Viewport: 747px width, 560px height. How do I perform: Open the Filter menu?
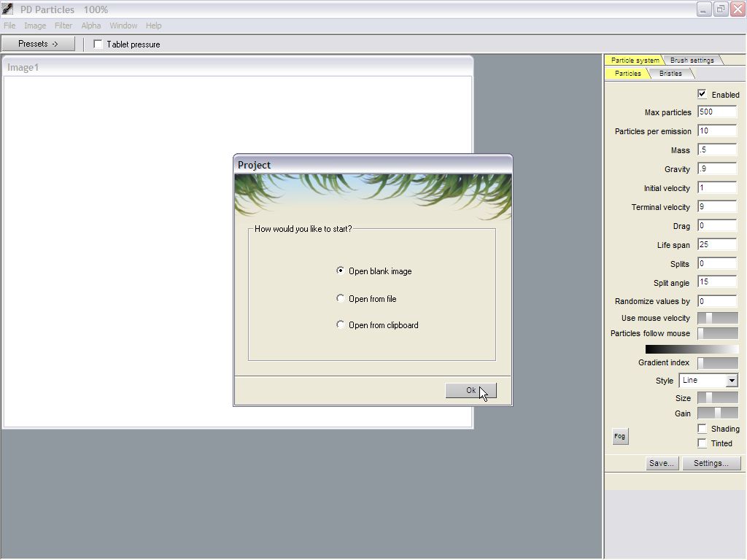[x=63, y=26]
